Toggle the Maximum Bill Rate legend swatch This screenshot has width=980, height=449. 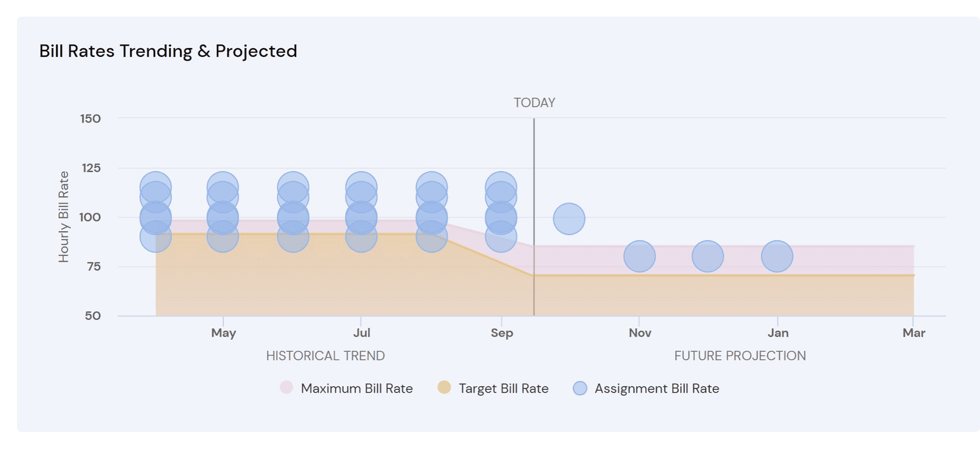click(x=286, y=388)
